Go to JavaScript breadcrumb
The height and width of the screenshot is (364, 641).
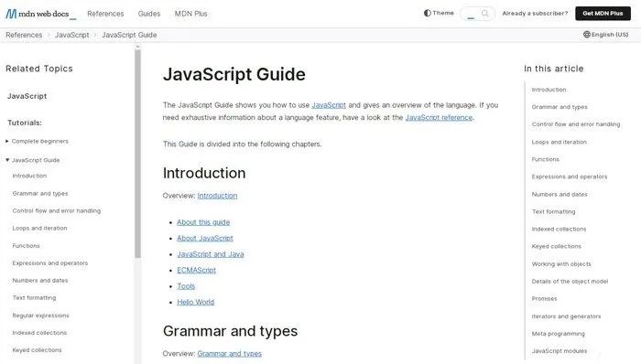(72, 35)
